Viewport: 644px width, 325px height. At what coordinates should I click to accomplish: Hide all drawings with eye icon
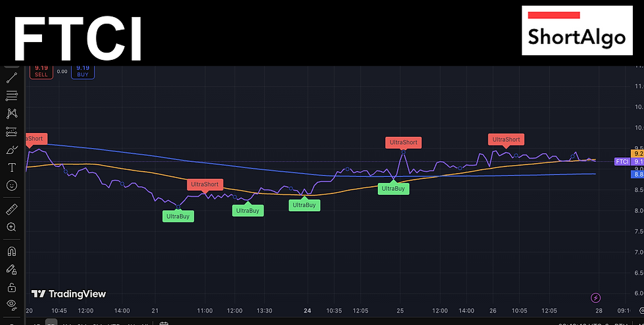coord(12,305)
